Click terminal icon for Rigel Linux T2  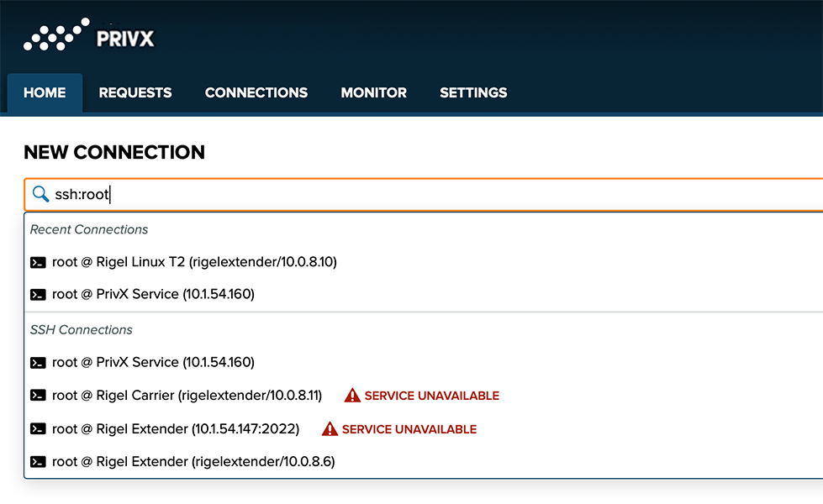[38, 262]
